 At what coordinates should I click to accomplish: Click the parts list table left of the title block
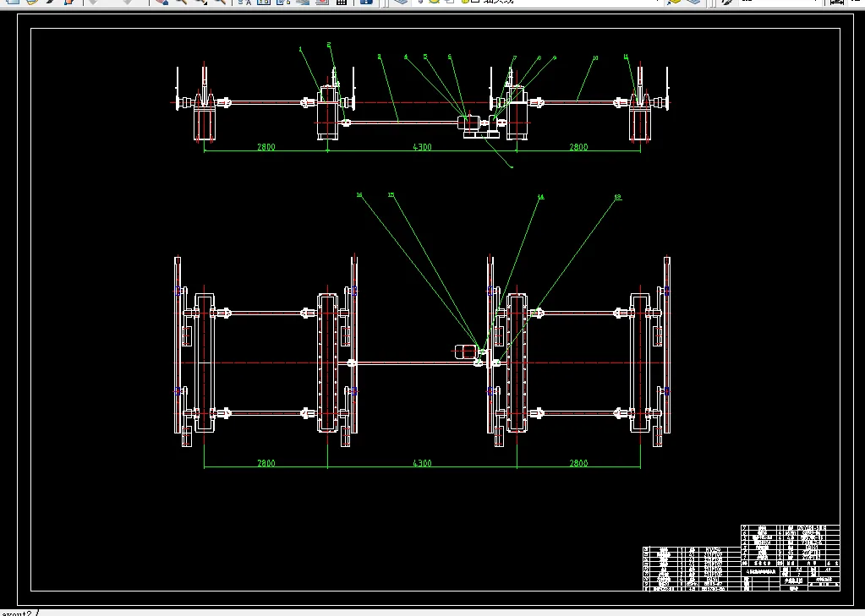point(691,570)
